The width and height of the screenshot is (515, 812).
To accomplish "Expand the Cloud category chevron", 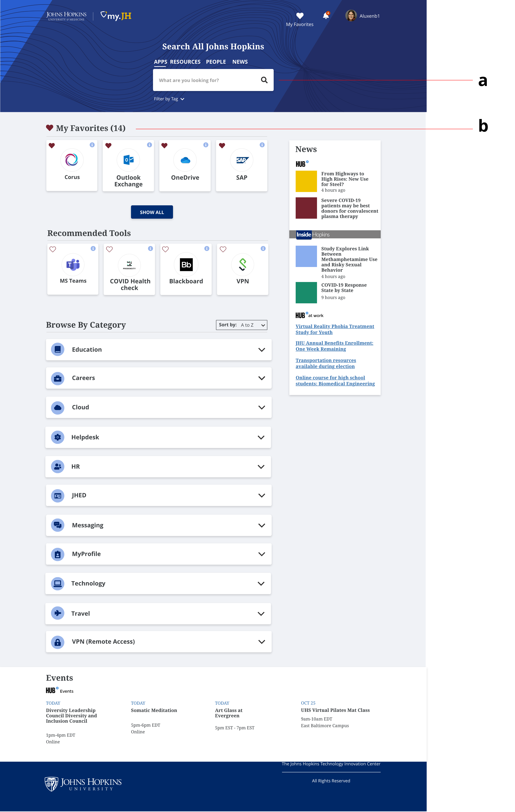I will (261, 407).
